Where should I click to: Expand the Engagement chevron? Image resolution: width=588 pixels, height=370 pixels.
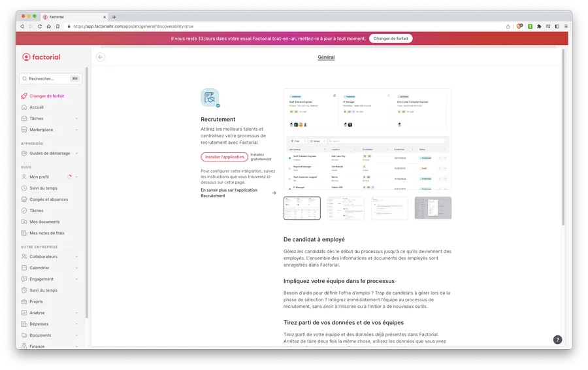[76, 279]
